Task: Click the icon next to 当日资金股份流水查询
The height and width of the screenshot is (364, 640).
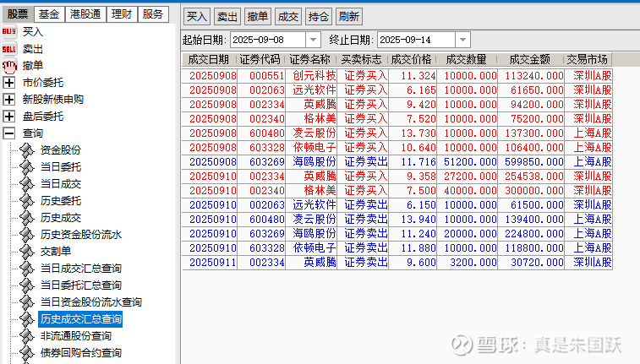Action: [x=27, y=302]
